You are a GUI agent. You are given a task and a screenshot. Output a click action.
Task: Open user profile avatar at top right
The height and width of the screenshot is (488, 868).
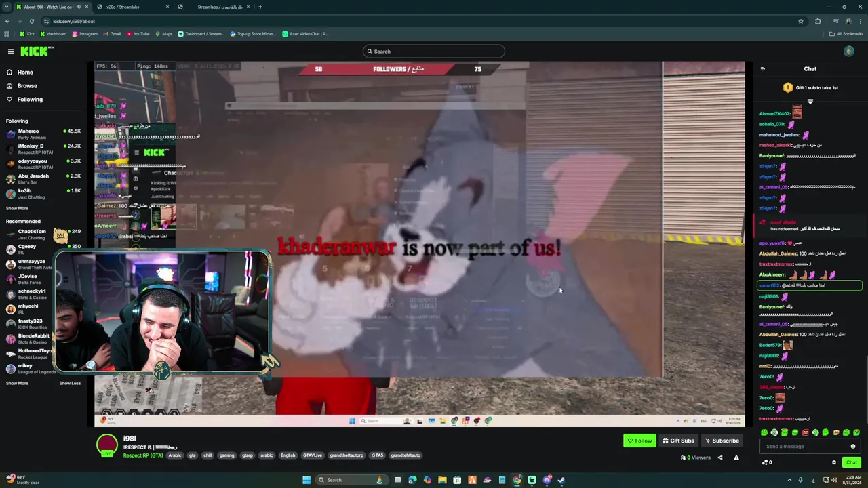click(x=849, y=52)
